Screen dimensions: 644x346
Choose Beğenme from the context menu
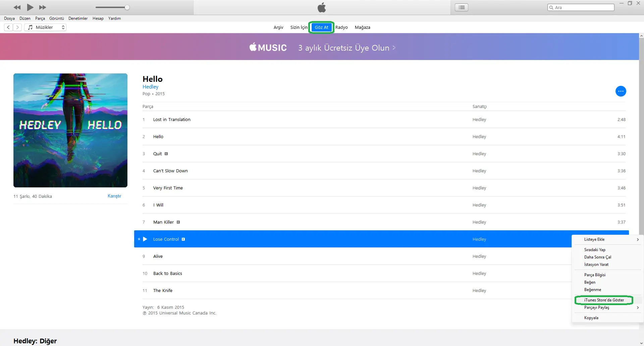[x=607, y=290]
